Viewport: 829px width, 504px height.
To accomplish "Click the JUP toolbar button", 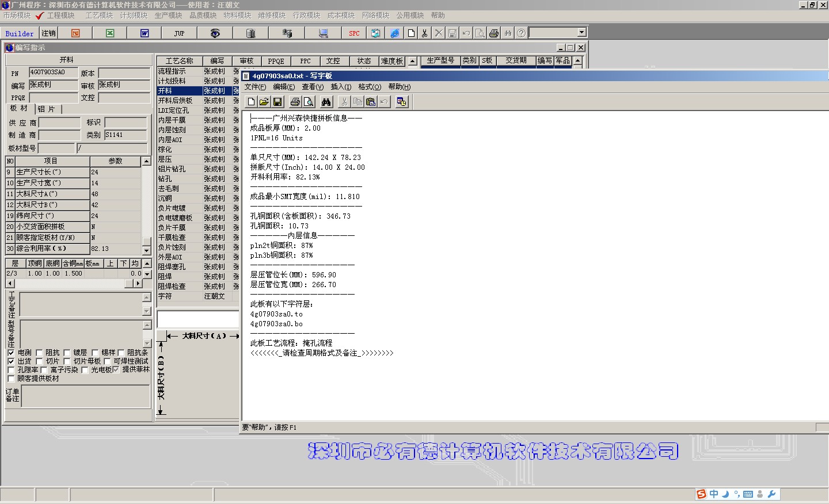I will pos(179,33).
